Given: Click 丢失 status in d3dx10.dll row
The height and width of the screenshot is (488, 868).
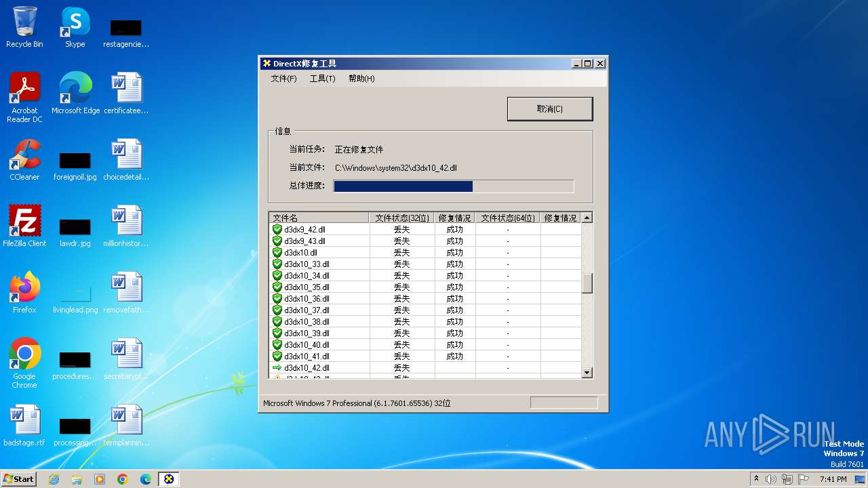Looking at the screenshot, I should (x=402, y=253).
